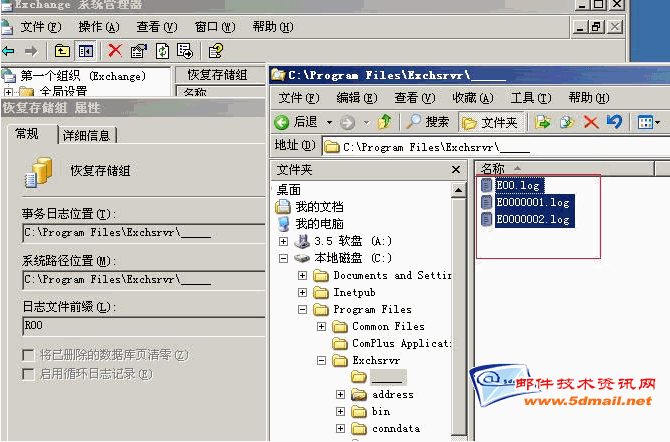Click the Up folder icon in Explorer
This screenshot has height=442, width=670.
384,122
